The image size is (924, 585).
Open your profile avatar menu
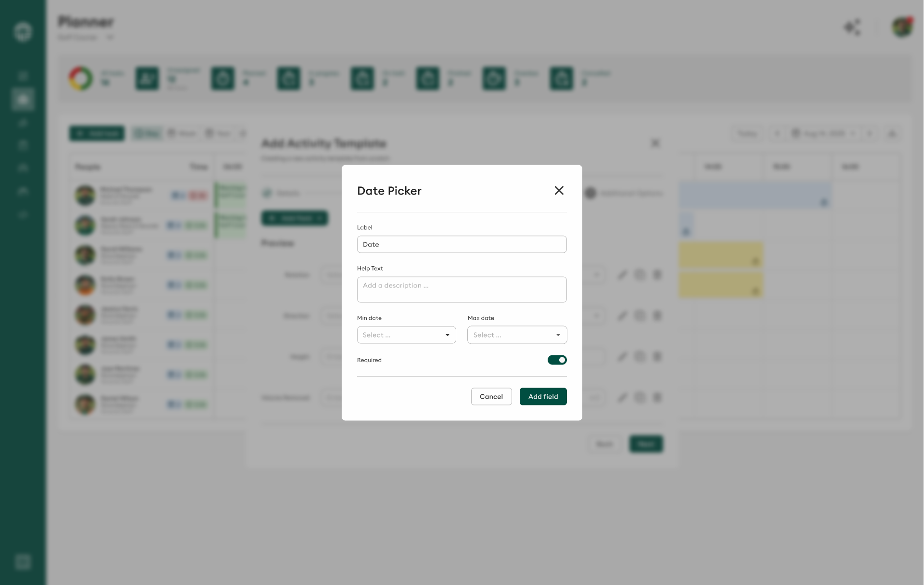[902, 27]
